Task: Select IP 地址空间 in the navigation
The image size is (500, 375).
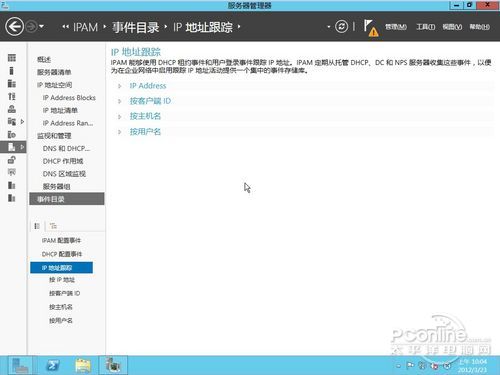Action: pos(54,85)
